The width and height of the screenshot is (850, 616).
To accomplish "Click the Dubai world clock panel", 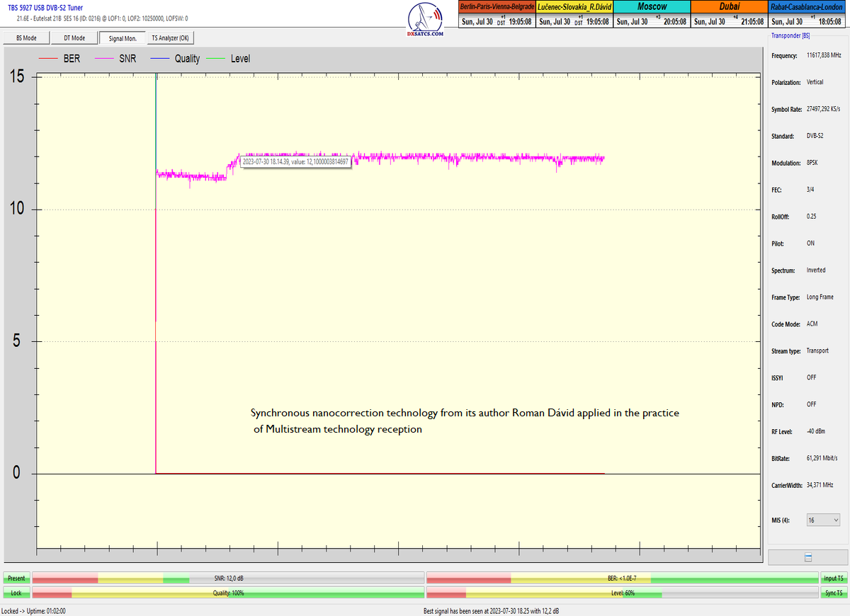I will point(729,14).
